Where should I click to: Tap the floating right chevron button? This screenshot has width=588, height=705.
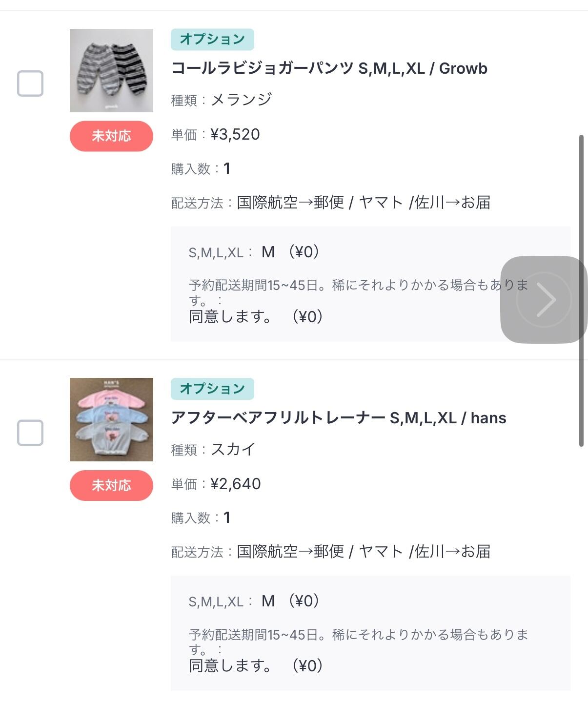(544, 299)
